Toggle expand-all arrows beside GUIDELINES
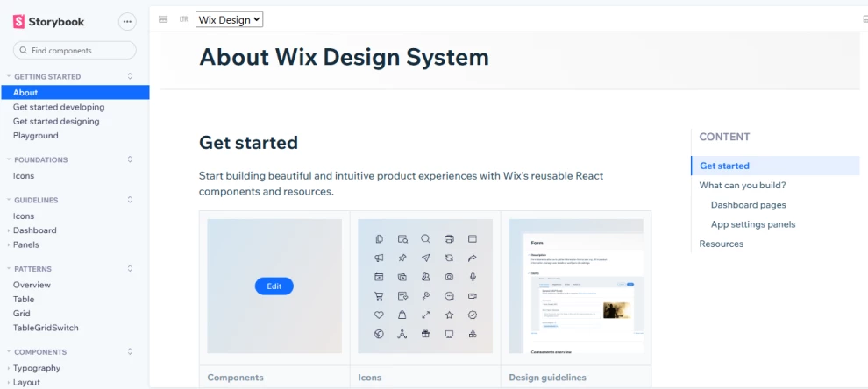 pyautogui.click(x=130, y=200)
